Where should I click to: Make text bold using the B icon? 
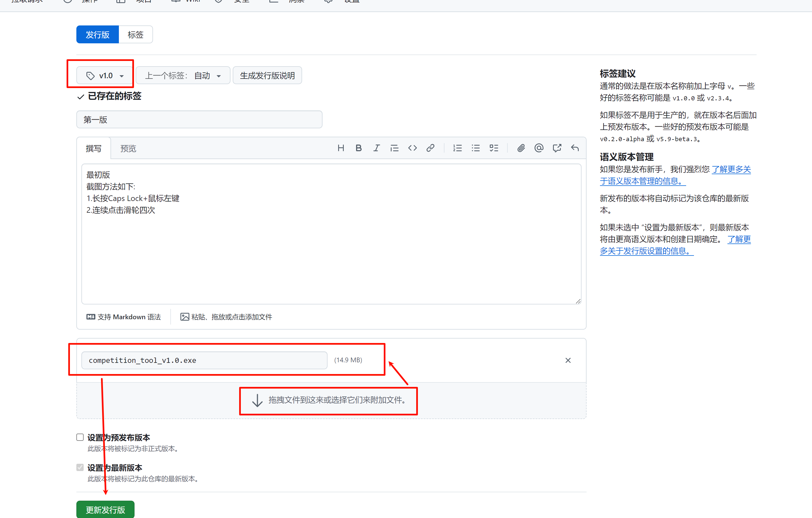pyautogui.click(x=359, y=148)
